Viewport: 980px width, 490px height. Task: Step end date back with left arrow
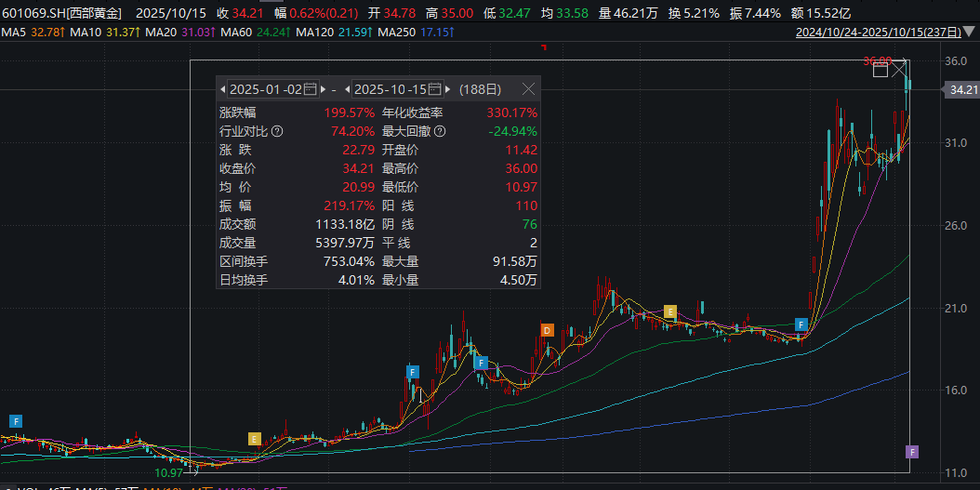pyautogui.click(x=348, y=89)
